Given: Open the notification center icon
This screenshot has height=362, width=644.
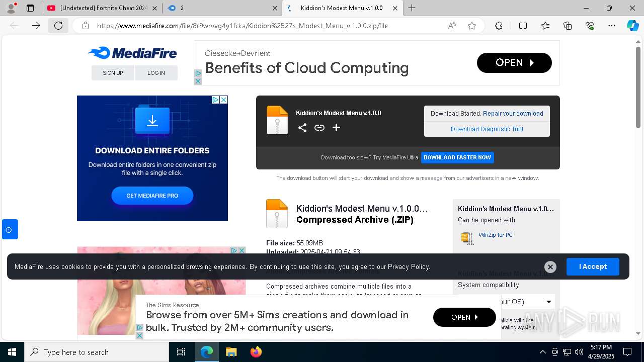Looking at the screenshot, I should 627,352.
